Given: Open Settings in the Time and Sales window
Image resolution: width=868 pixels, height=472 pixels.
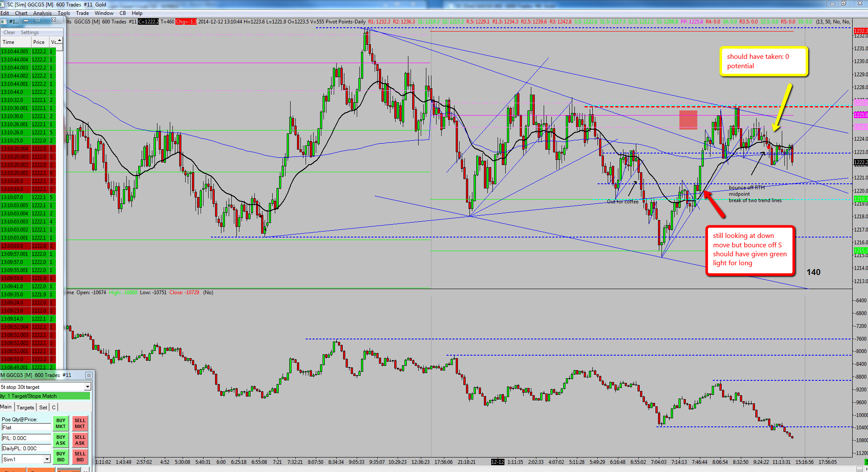Looking at the screenshot, I should coord(30,32).
